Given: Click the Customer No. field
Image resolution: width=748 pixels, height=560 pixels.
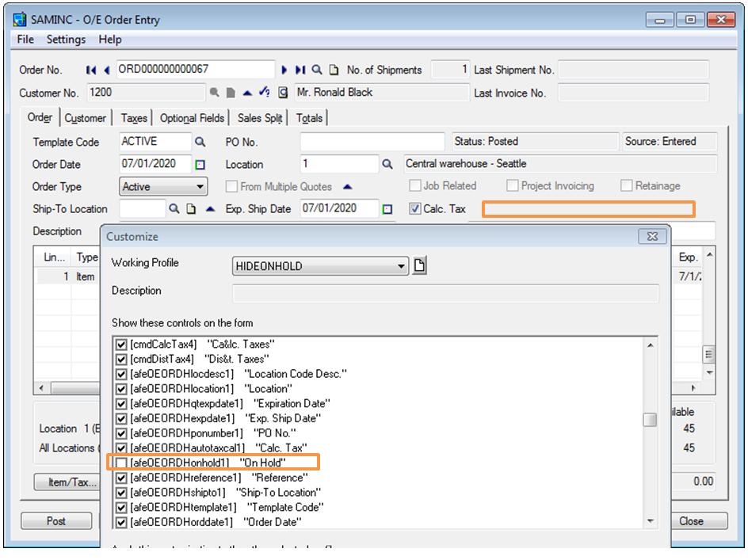Looking at the screenshot, I should coord(147,93).
